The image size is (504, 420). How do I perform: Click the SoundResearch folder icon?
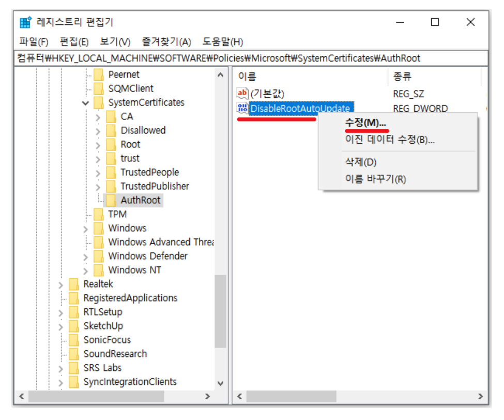(x=73, y=354)
